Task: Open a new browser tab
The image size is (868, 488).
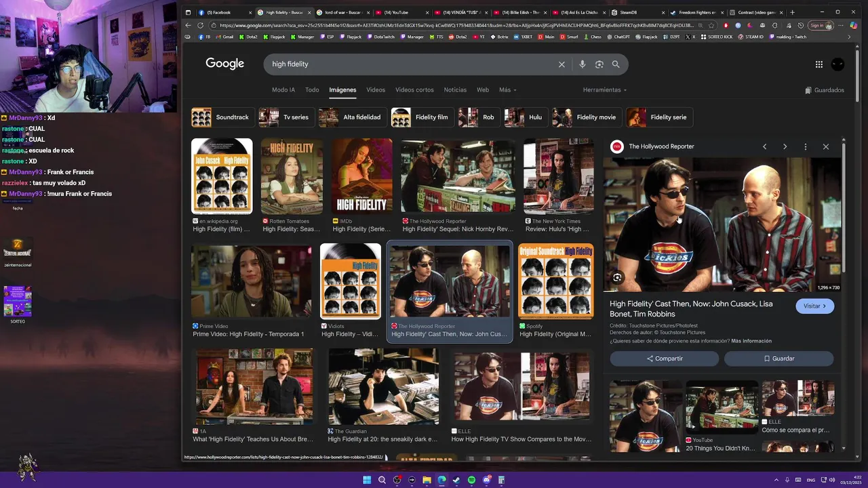Action: coord(792,12)
